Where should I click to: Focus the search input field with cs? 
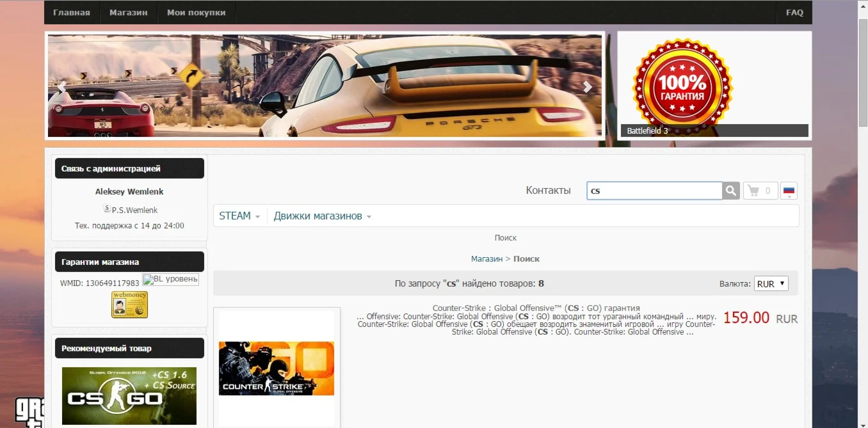(x=654, y=191)
